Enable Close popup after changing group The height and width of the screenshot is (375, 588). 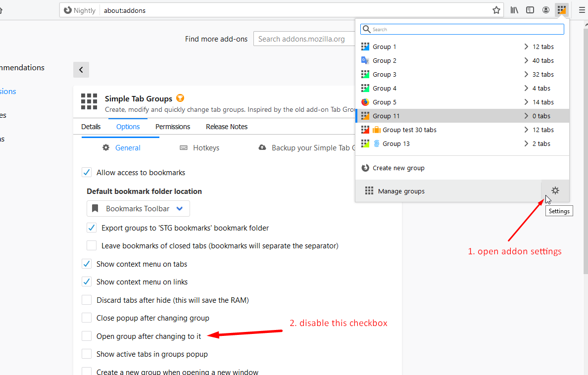tap(87, 318)
